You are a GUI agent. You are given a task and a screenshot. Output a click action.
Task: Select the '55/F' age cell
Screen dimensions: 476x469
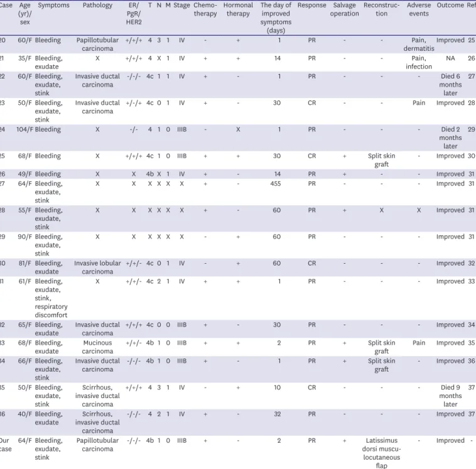click(25, 210)
